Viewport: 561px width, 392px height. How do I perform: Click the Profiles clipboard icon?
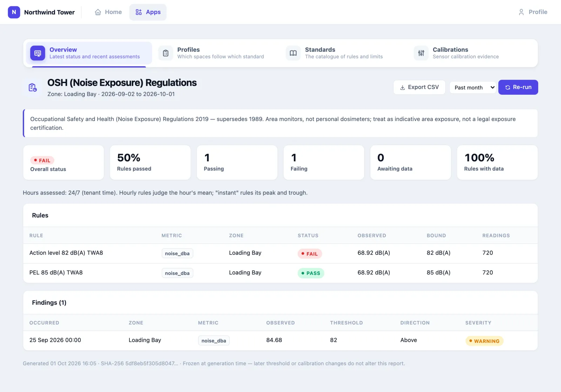165,53
